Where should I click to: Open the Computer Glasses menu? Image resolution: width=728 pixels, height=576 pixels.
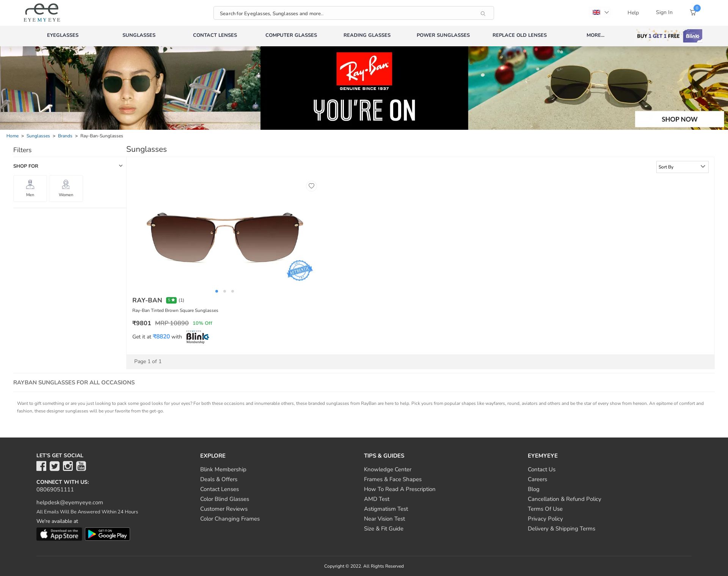click(291, 35)
